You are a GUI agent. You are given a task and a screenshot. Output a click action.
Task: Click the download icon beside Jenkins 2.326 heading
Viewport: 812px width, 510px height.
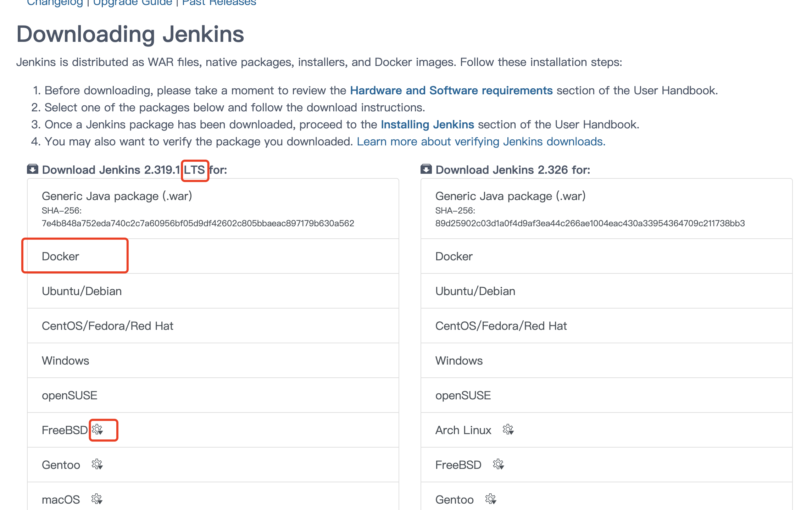pos(426,169)
